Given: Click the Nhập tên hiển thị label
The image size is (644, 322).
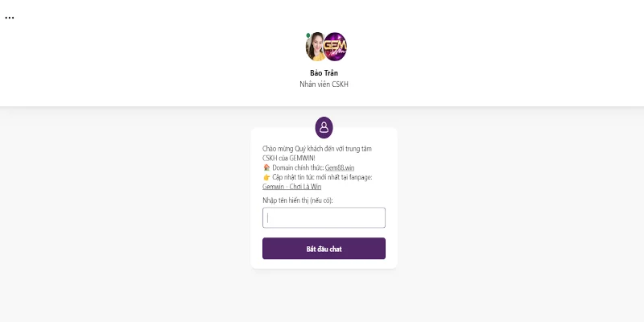Looking at the screenshot, I should (298, 200).
